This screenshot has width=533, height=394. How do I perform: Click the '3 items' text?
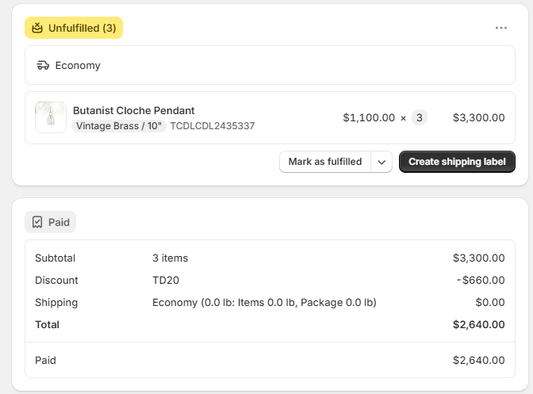coord(170,258)
